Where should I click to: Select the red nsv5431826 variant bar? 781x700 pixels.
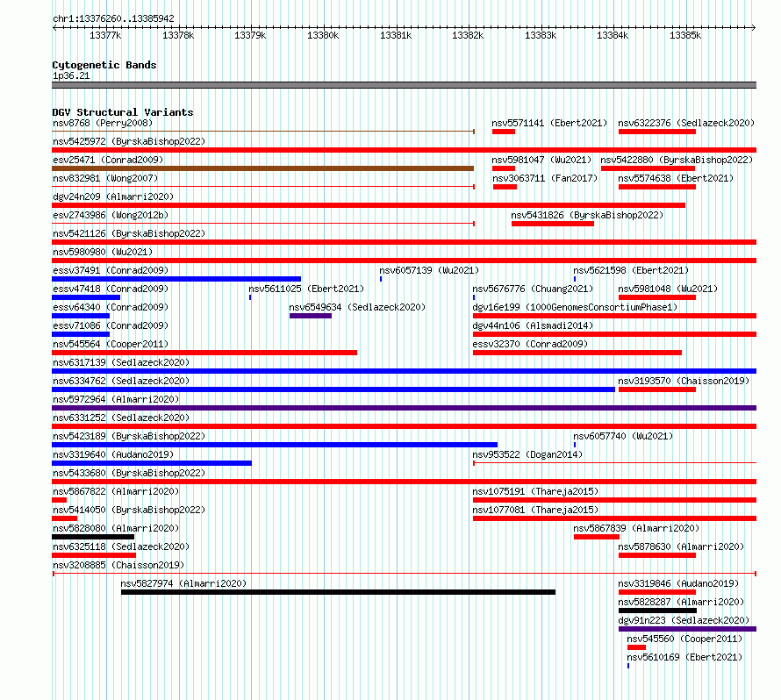point(553,224)
